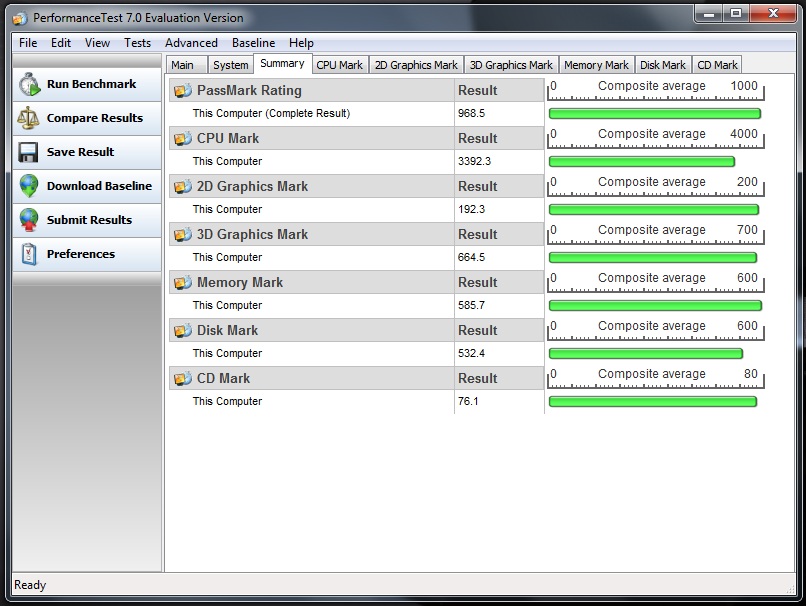
Task: Click the Memory Mark result value 585.7
Action: [471, 305]
